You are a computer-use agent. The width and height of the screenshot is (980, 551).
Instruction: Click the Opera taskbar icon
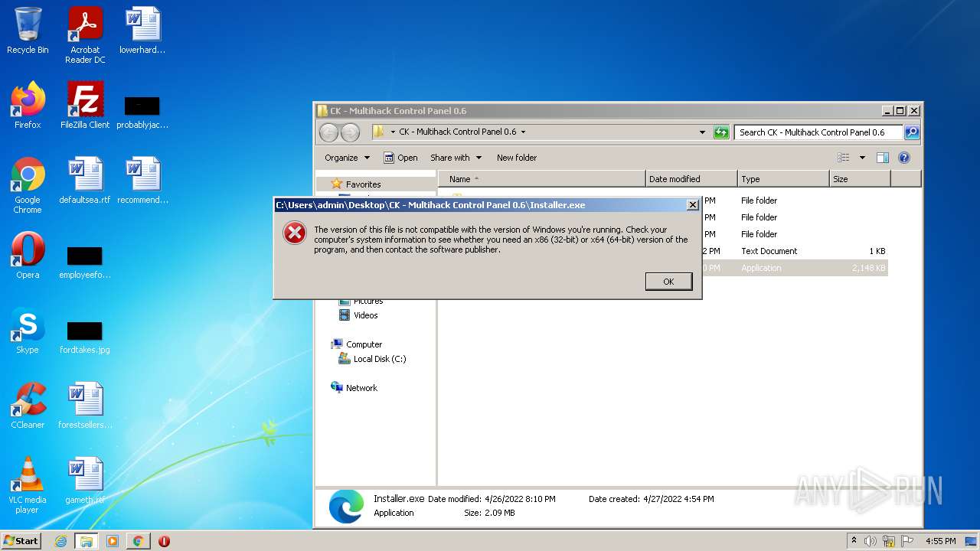164,541
